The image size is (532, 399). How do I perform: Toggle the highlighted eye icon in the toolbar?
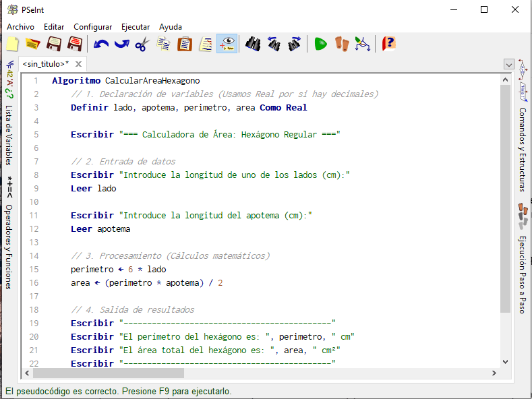(x=227, y=44)
